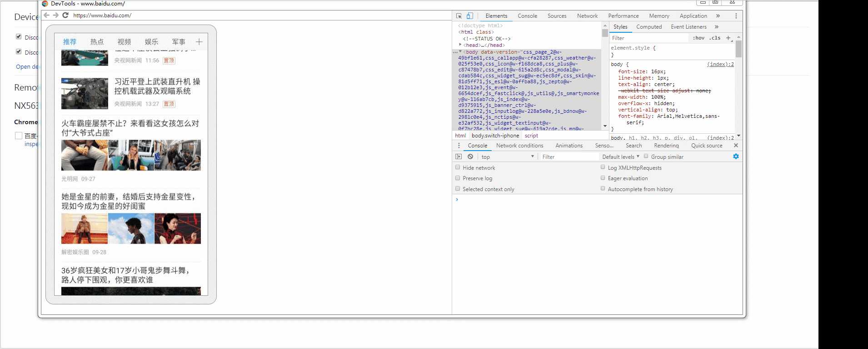Enable Log XMLHttpRequests checkbox
Image resolution: width=868 pixels, height=349 pixels.
point(603,167)
